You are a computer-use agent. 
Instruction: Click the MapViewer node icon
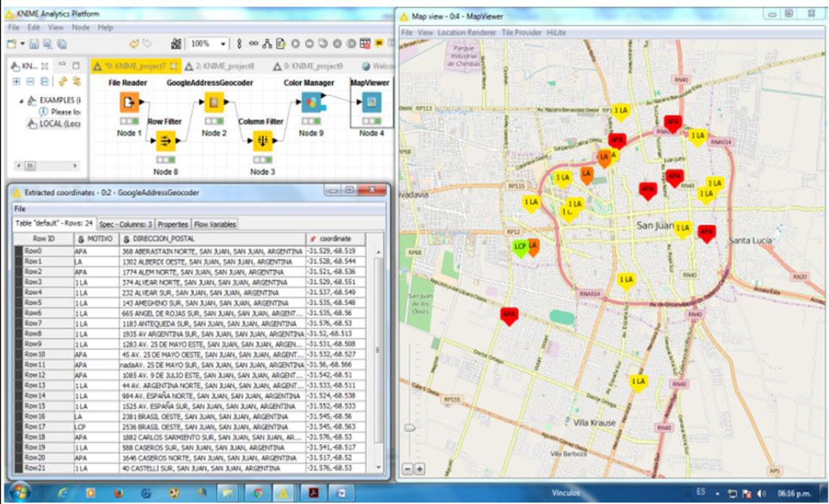pyautogui.click(x=371, y=102)
